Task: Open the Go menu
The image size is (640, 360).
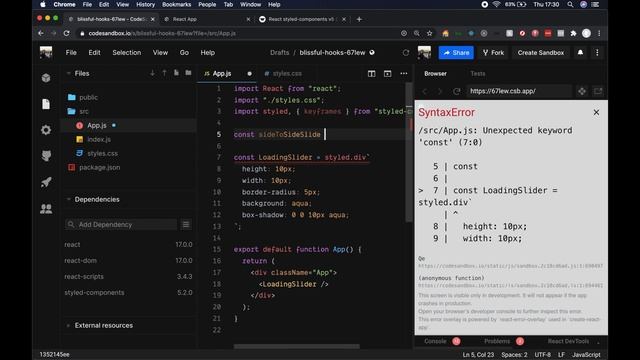Action: click(x=184, y=53)
